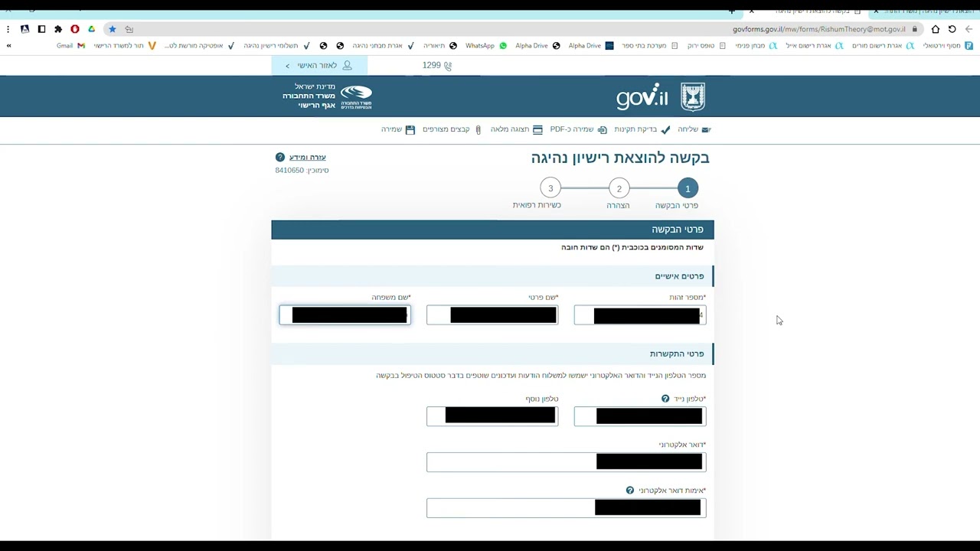Open the אגרת מבחני נהיגה bookmark
The width and height of the screenshot is (980, 551).
click(383, 46)
